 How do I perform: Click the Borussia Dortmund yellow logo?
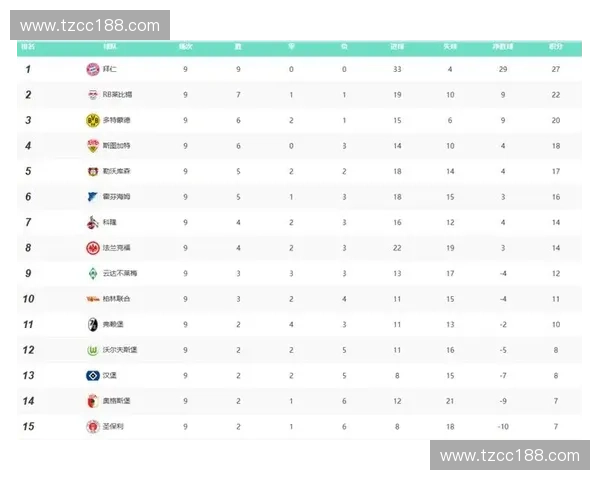click(x=93, y=120)
